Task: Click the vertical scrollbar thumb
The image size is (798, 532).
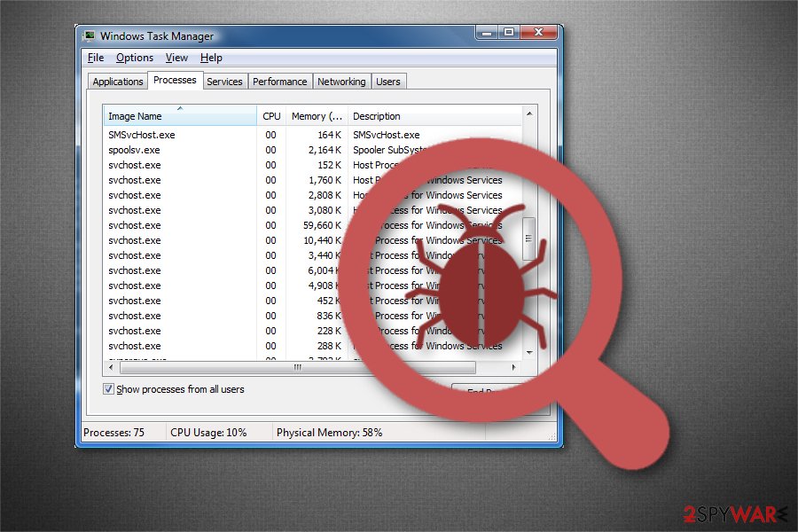Action: (529, 239)
